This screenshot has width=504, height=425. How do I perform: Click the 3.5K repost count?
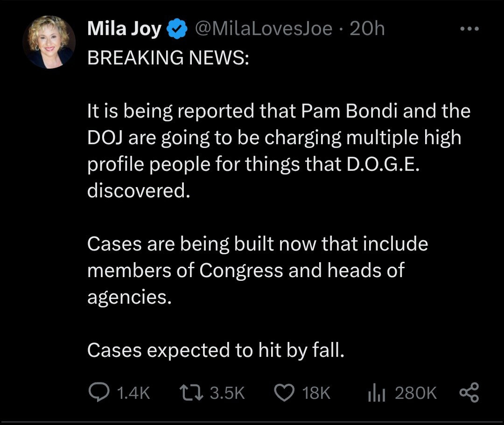(227, 393)
